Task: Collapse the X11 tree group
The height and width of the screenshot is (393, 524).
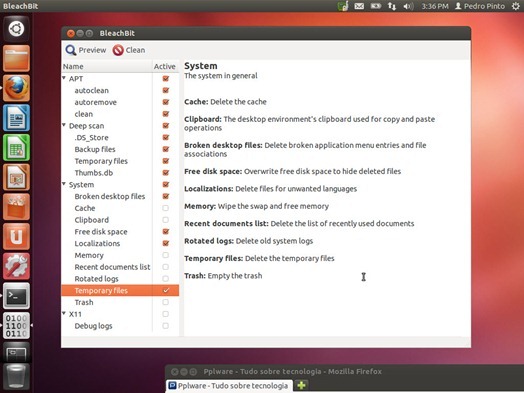Action: pos(64,313)
